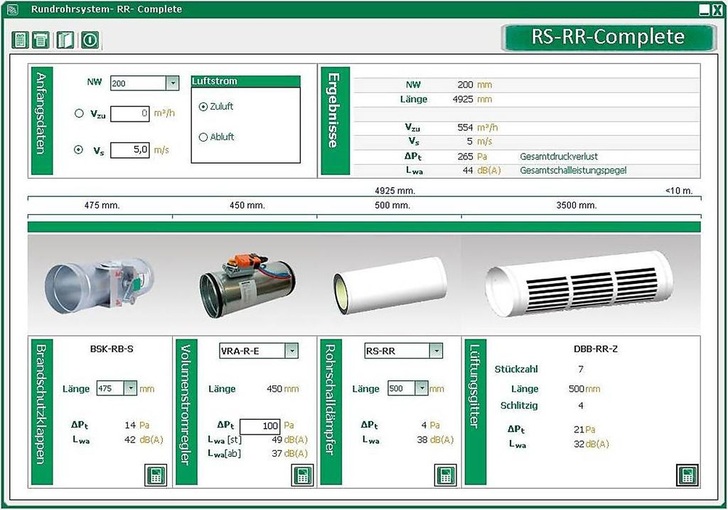Choose the Abluft airflow option
This screenshot has width=728, height=510.
[x=204, y=137]
